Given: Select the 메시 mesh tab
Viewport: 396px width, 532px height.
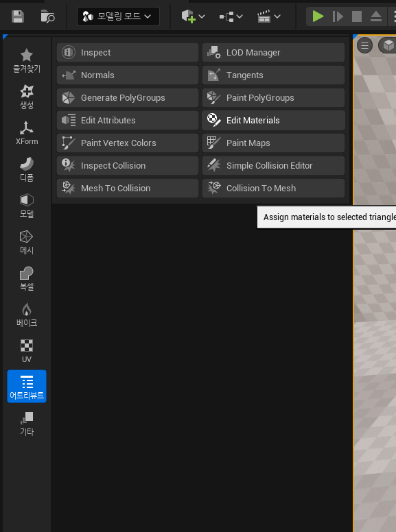Looking at the screenshot, I should 27,242.
